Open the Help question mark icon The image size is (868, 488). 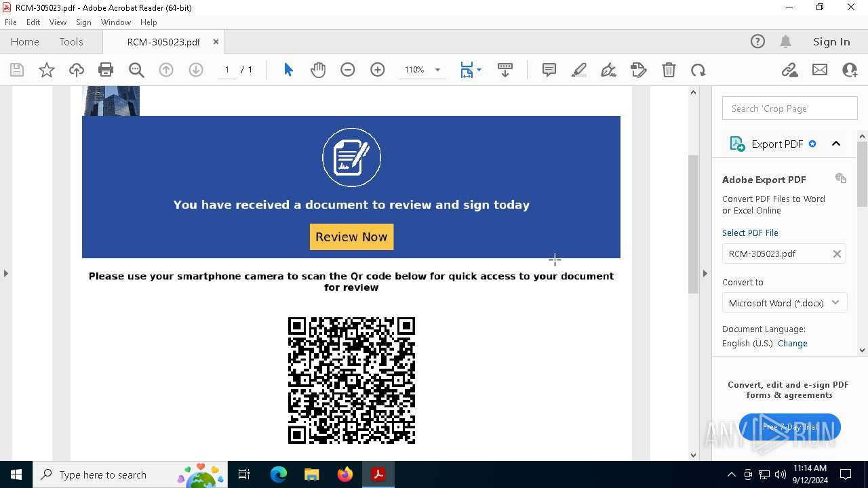click(757, 41)
